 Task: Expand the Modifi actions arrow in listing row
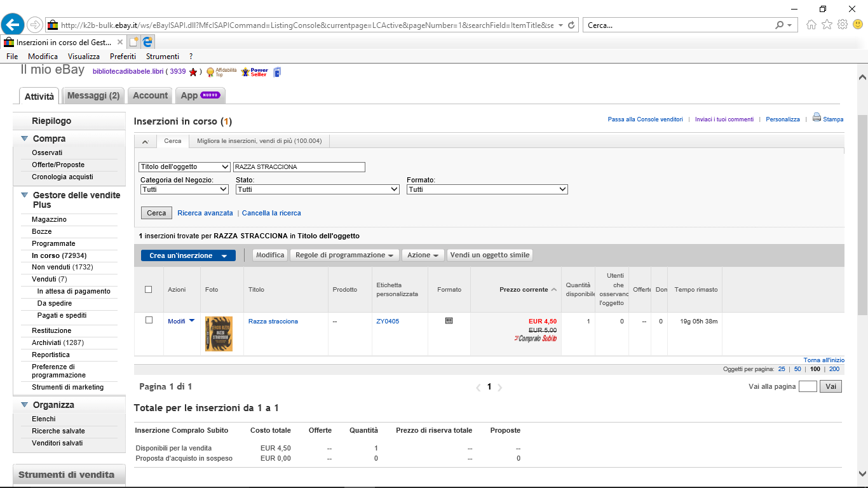[192, 320]
